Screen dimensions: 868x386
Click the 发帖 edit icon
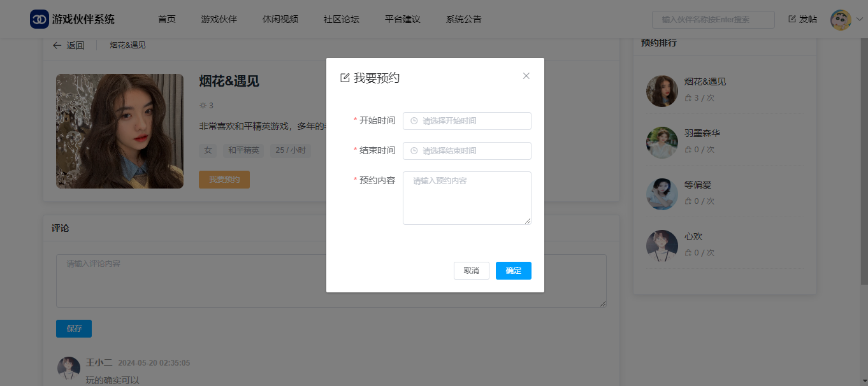[x=792, y=19]
